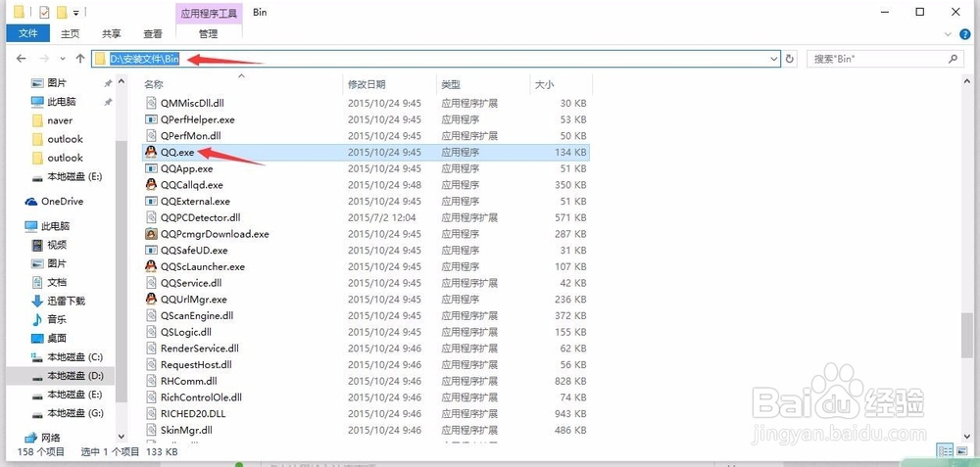Click the refresh button beside address bar
Viewport: 980px width, 467px height.
tap(790, 59)
